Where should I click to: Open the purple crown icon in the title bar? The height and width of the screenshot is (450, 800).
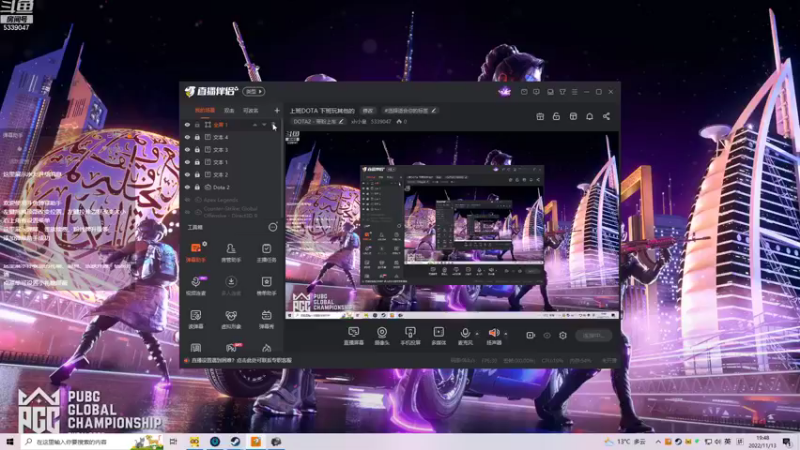505,92
